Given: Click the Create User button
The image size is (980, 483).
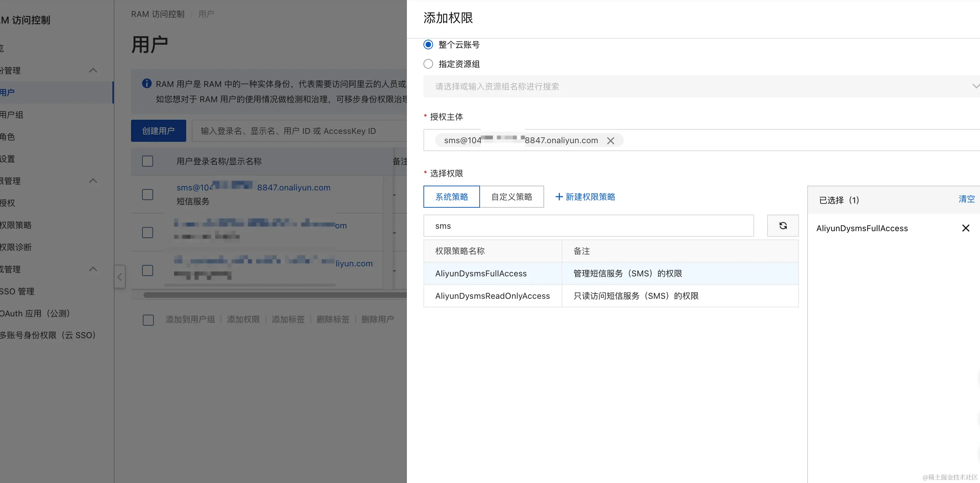Looking at the screenshot, I should point(158,131).
